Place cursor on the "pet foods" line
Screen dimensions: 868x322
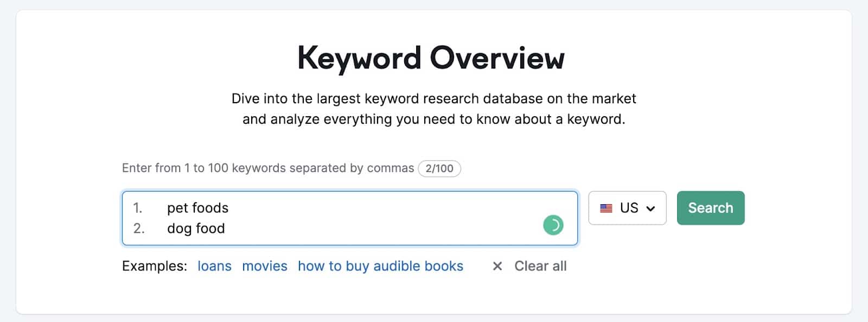(197, 208)
